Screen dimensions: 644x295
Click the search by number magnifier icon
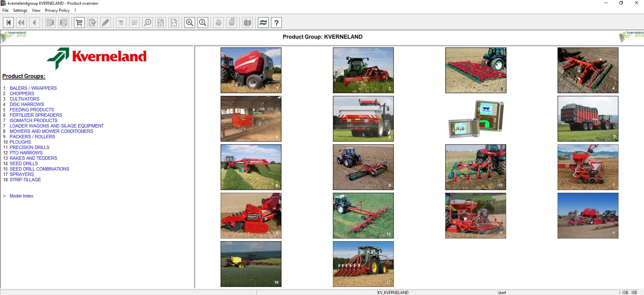[x=203, y=23]
